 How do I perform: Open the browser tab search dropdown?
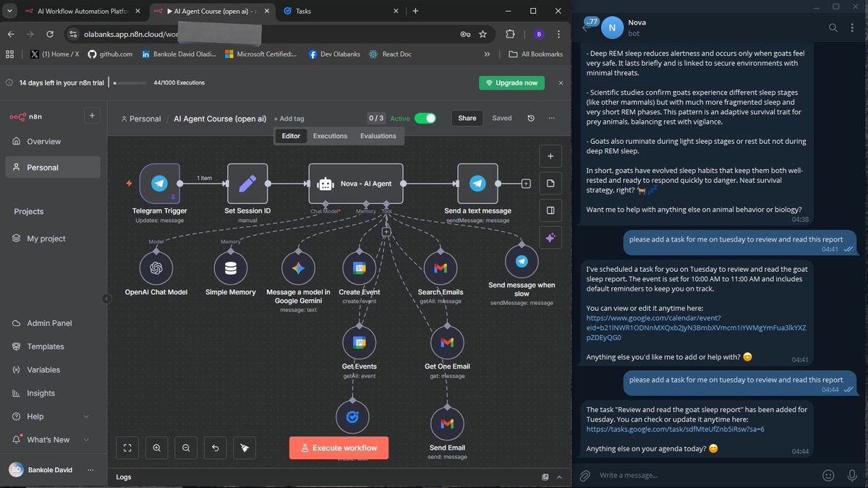pyautogui.click(x=10, y=12)
